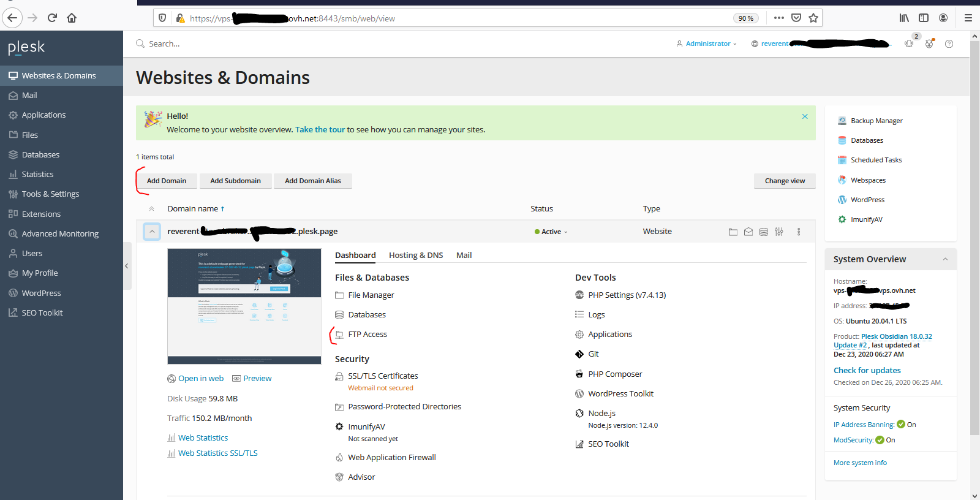
Task: Open the website preview thumbnail
Action: 244,306
